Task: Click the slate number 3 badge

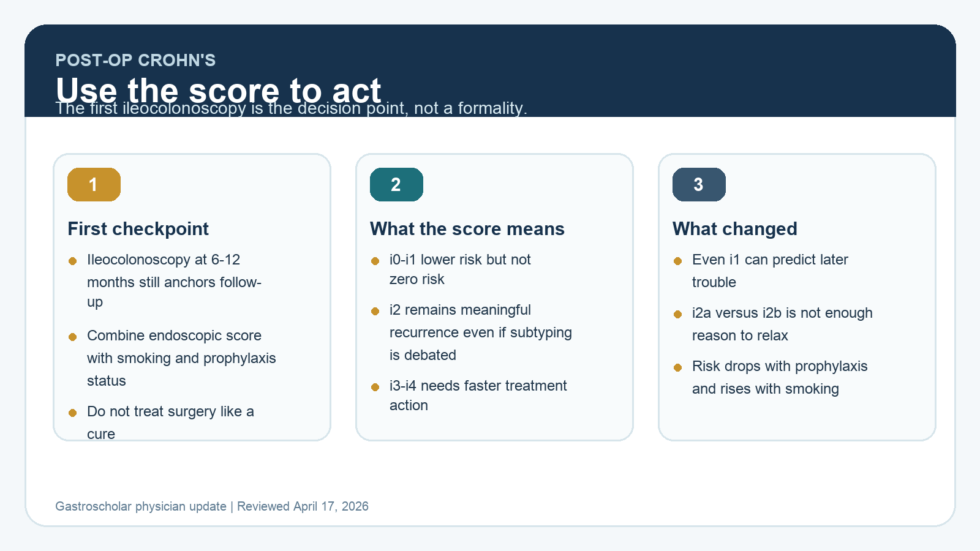Action: [x=699, y=184]
